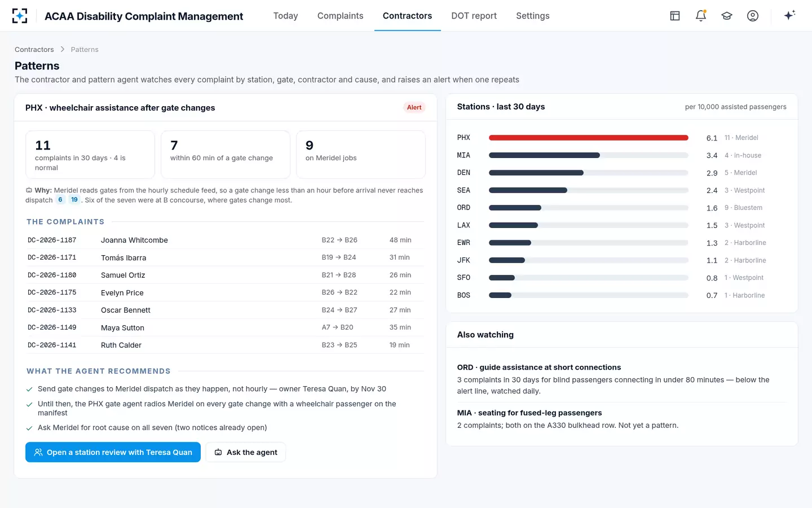Select the DEN station row label

464,173
